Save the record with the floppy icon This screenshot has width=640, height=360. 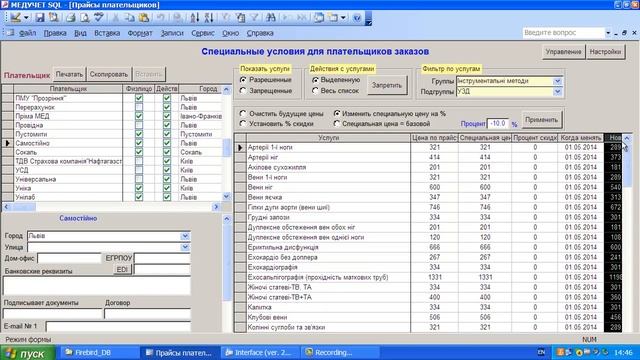(x=40, y=18)
